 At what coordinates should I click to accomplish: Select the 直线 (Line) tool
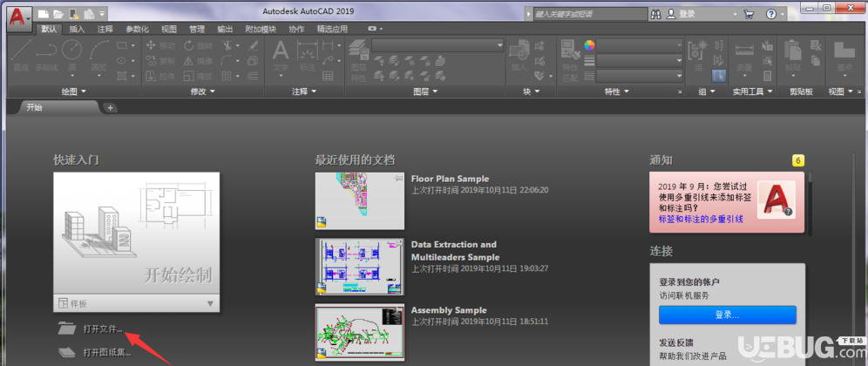[x=21, y=57]
